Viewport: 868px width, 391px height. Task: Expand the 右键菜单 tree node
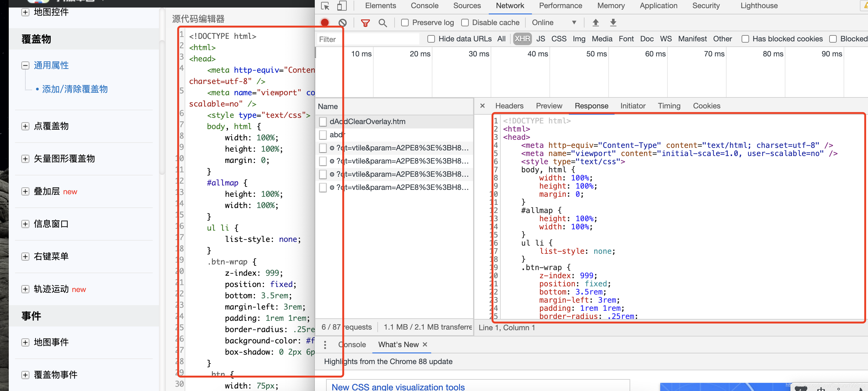tap(25, 256)
